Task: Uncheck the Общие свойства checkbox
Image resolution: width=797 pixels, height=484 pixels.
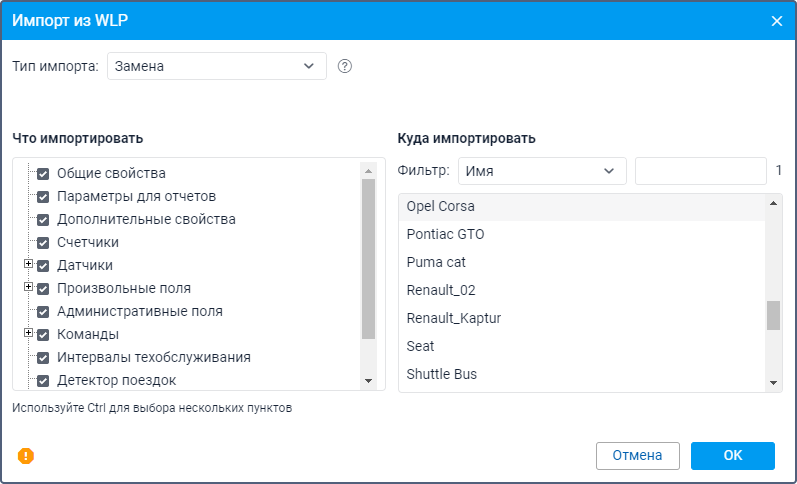Action: (43, 173)
